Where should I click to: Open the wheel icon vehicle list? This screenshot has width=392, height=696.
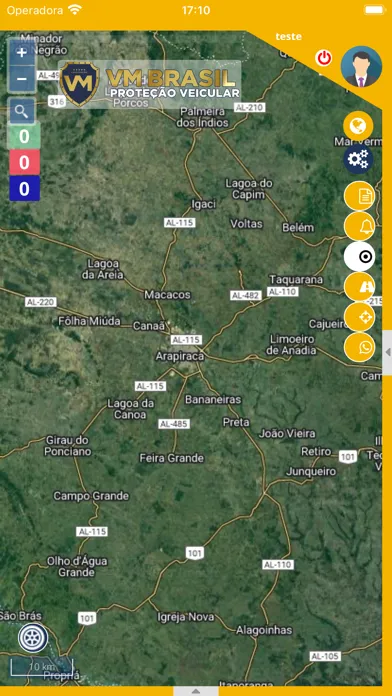point(33,638)
